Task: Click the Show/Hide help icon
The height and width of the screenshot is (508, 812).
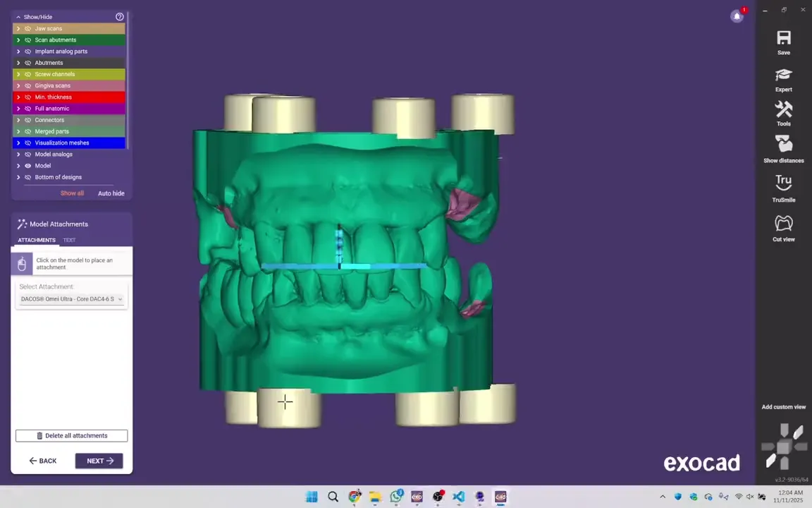Action: tap(120, 17)
